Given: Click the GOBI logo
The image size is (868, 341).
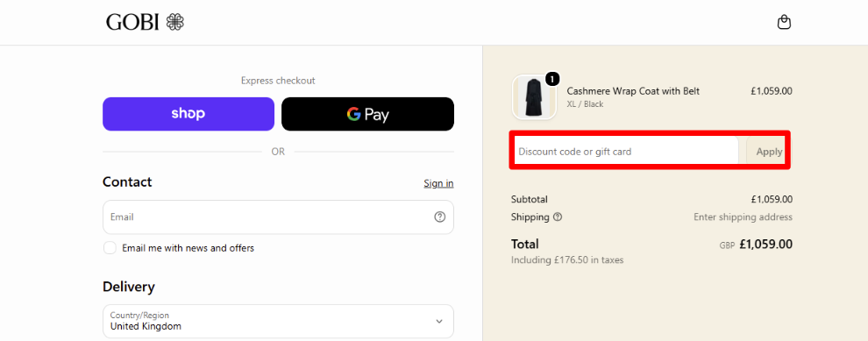Looking at the screenshot, I should pyautogui.click(x=145, y=22).
